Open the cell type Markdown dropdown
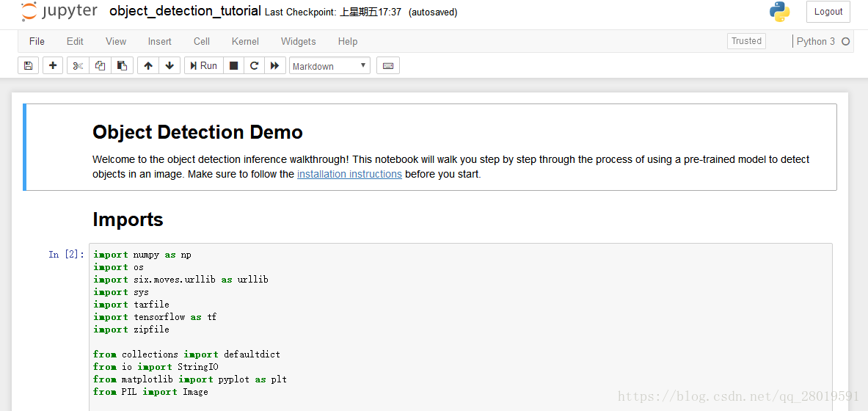Viewport: 868px width, 411px height. [x=329, y=66]
